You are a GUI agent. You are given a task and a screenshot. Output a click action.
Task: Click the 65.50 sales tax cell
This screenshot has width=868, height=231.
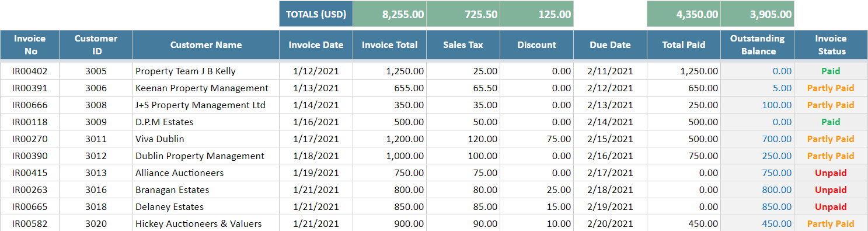[463, 88]
